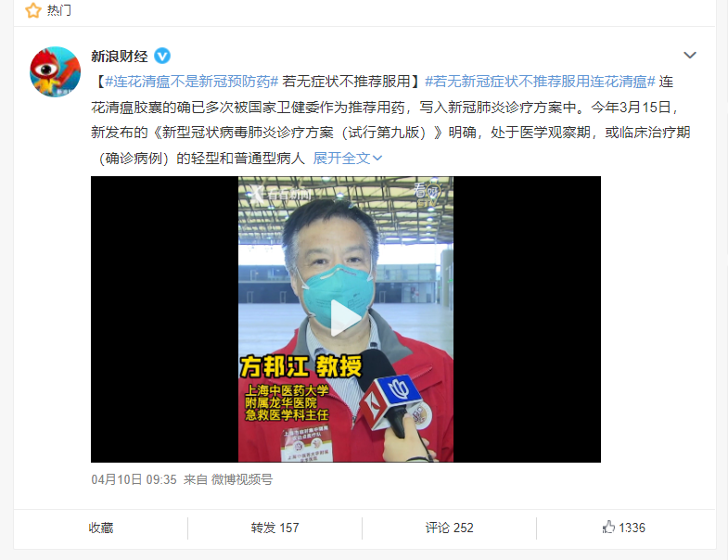Image resolution: width=728 pixels, height=560 pixels.
Task: Open the 新浪财经 profile avatar
Action: (x=56, y=71)
